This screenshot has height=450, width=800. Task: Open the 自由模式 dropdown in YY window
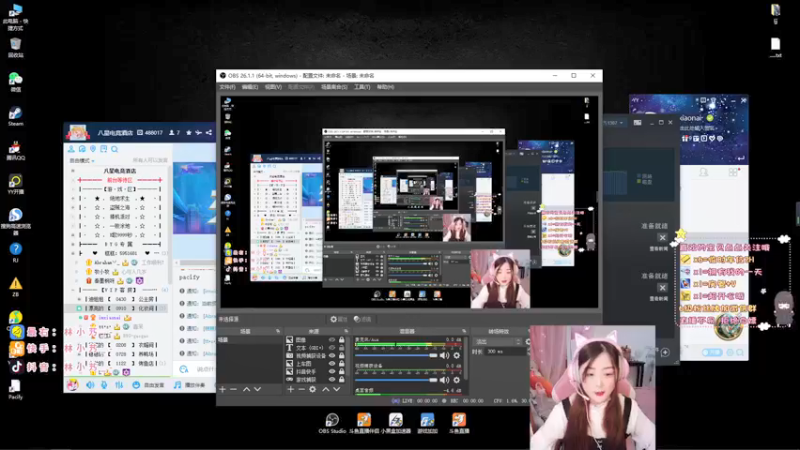click(82, 161)
